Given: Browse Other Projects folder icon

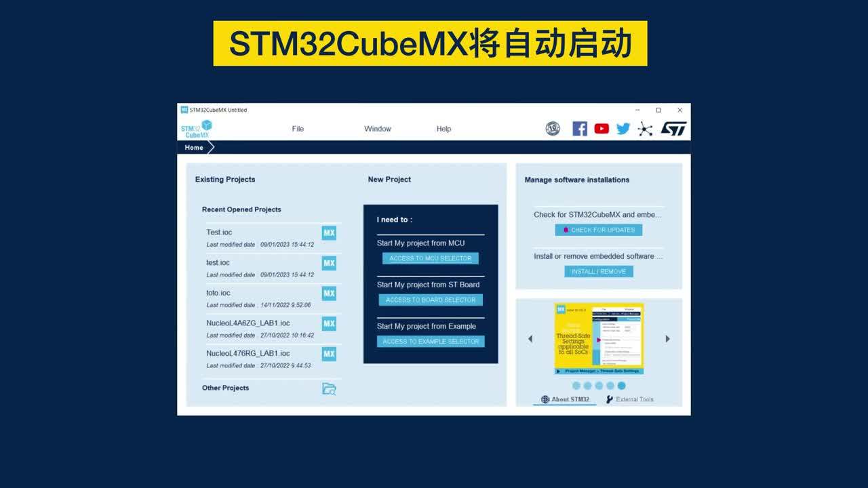Looking at the screenshot, I should click(x=329, y=388).
